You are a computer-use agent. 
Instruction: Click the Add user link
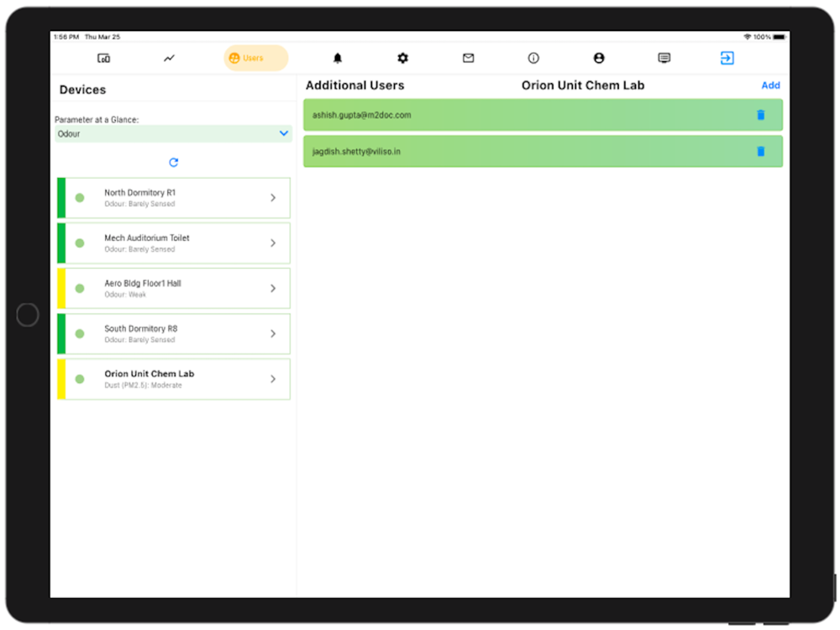(x=770, y=85)
